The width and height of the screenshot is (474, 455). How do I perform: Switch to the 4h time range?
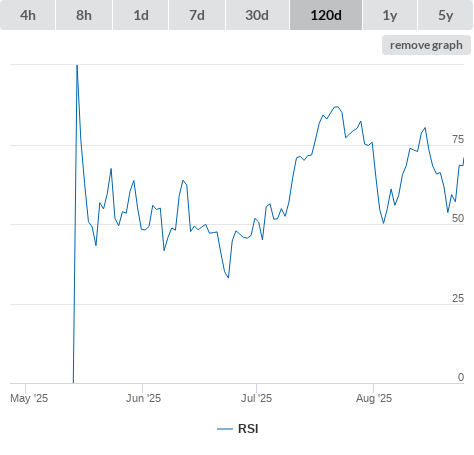pyautogui.click(x=28, y=15)
